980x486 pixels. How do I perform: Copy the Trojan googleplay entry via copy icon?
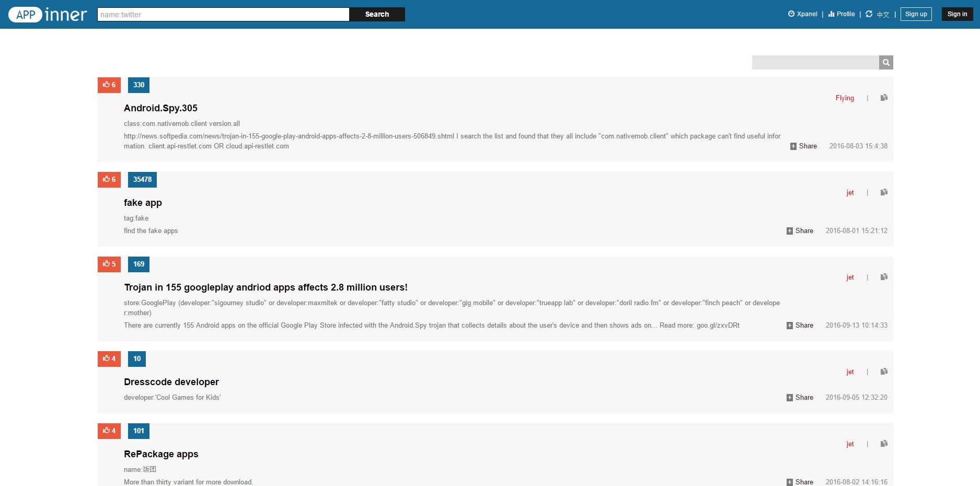click(884, 277)
